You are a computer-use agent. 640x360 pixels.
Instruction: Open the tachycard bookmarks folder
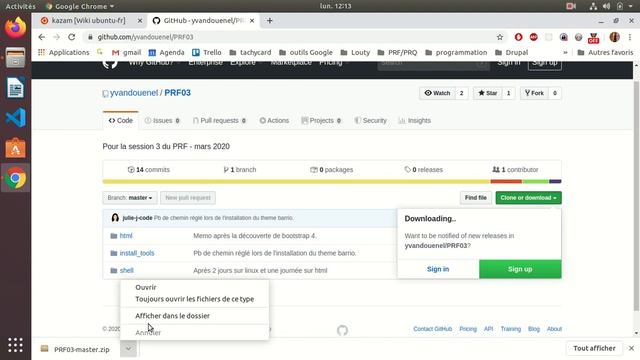click(250, 52)
